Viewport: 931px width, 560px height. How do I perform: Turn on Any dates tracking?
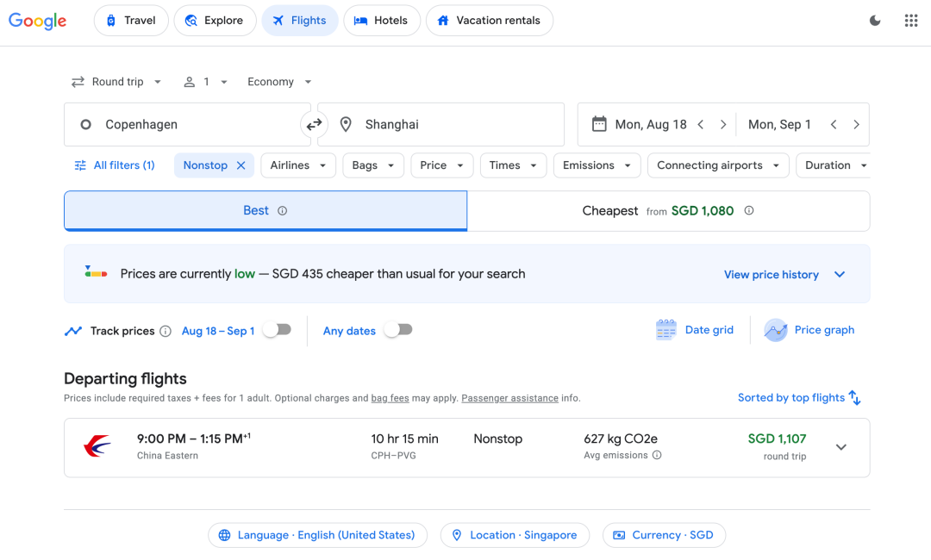click(398, 329)
